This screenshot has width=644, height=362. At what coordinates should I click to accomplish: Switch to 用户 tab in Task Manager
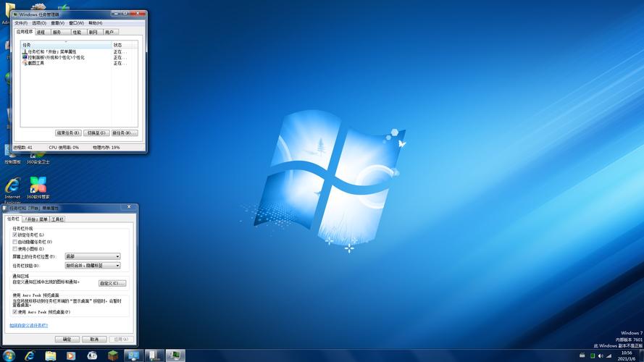[109, 32]
